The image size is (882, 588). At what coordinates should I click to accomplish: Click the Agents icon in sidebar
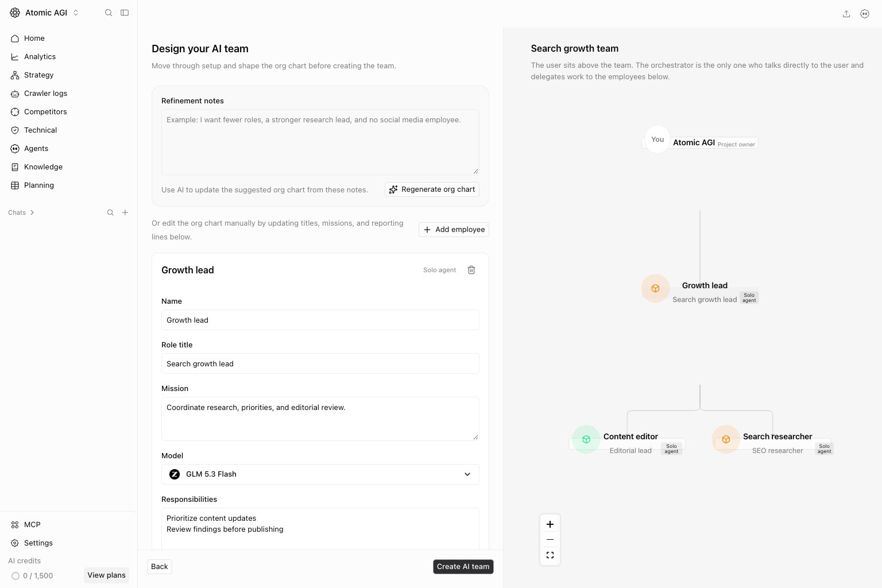pos(15,149)
